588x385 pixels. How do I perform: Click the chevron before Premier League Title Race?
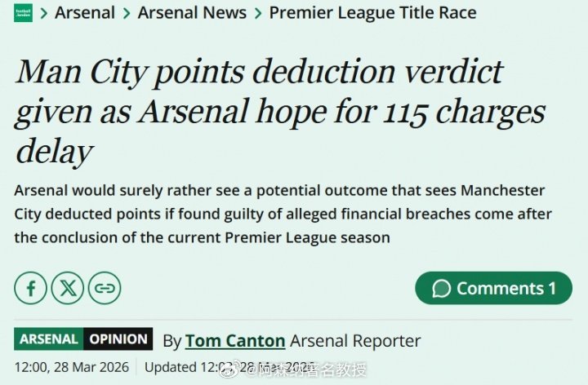point(257,13)
